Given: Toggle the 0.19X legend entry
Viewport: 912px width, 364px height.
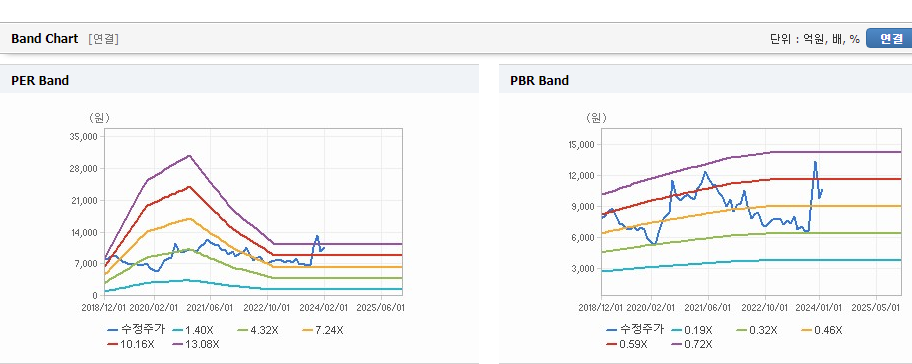Looking at the screenshot, I should click(x=692, y=330).
